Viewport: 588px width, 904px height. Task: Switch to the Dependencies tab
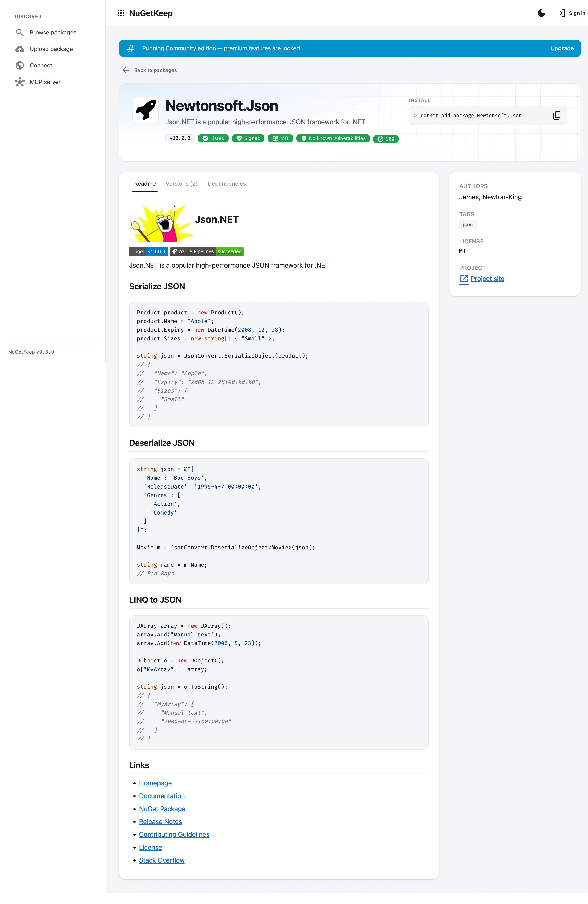coord(227,184)
